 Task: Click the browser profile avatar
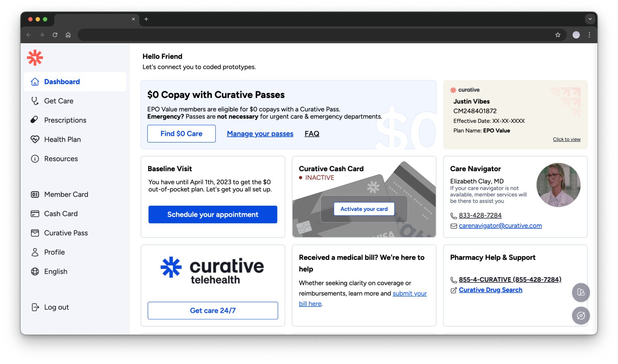[576, 35]
